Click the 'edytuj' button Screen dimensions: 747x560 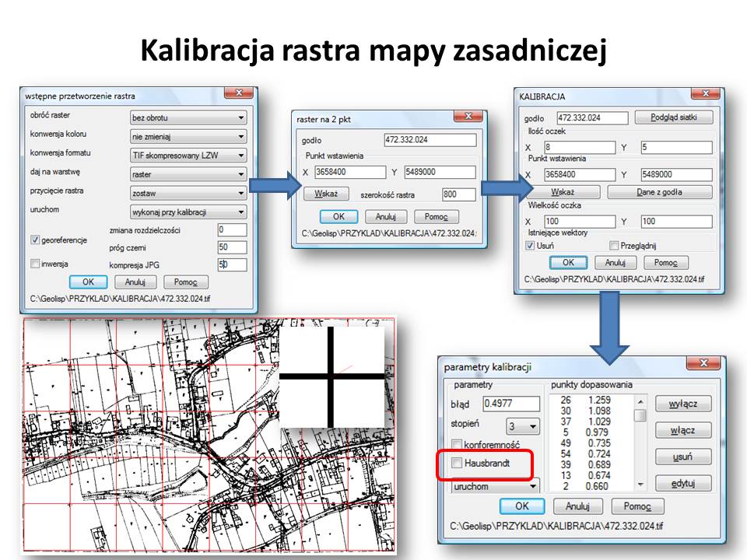pyautogui.click(x=683, y=484)
